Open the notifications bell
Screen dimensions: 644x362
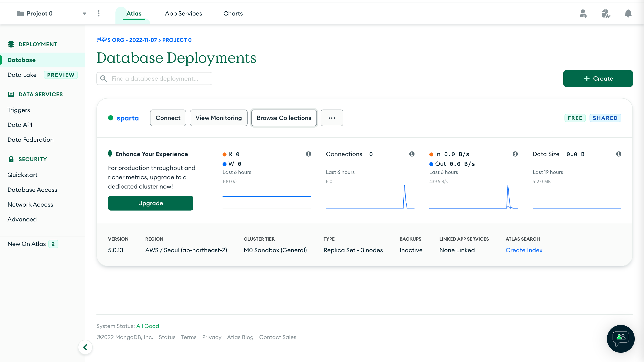[x=628, y=13]
